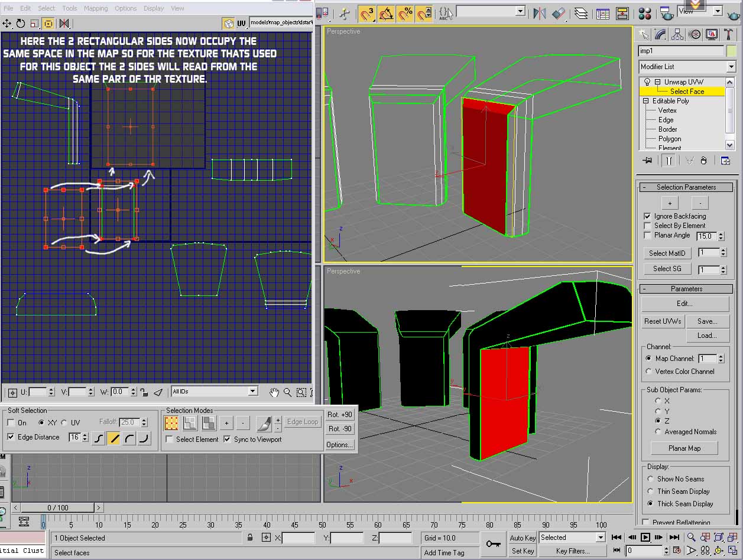Image resolution: width=743 pixels, height=560 pixels.
Task: Click the Paint Select brush icon
Action: (264, 423)
